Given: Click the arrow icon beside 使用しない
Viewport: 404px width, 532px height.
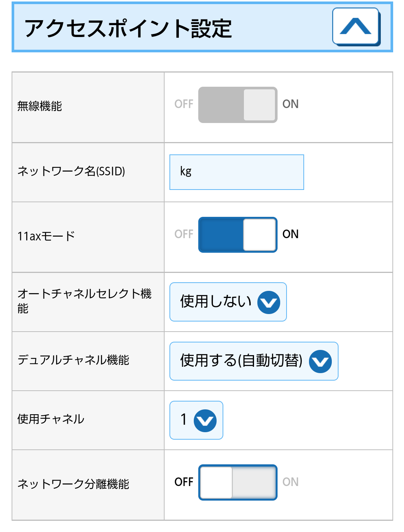Looking at the screenshot, I should (x=269, y=302).
